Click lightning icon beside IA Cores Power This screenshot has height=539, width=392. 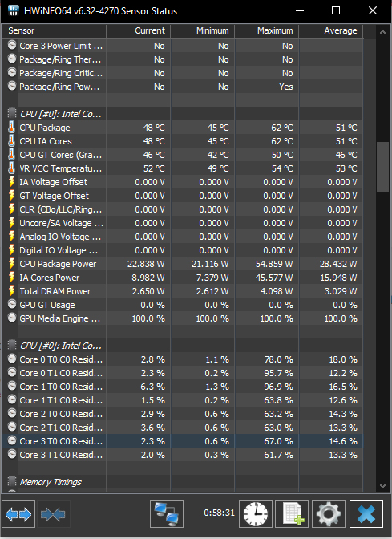click(x=12, y=278)
